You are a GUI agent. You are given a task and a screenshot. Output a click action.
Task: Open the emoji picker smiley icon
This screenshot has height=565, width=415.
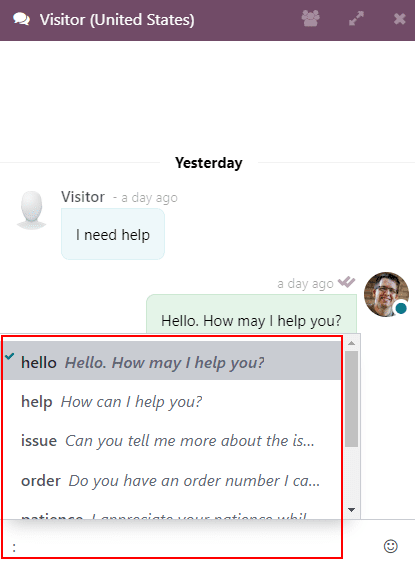click(x=391, y=546)
